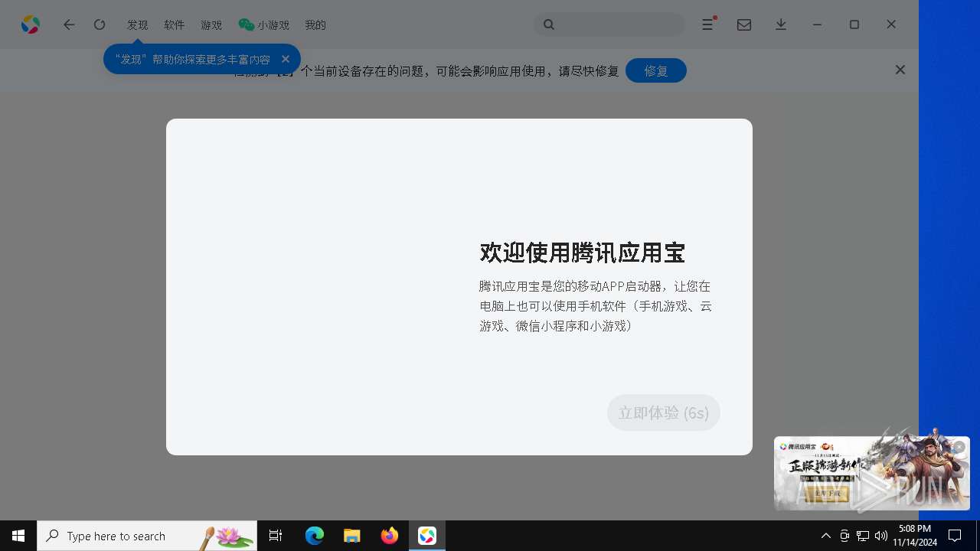The height and width of the screenshot is (551, 980).
Task: Click the Windows taskbar search box
Action: (147, 536)
